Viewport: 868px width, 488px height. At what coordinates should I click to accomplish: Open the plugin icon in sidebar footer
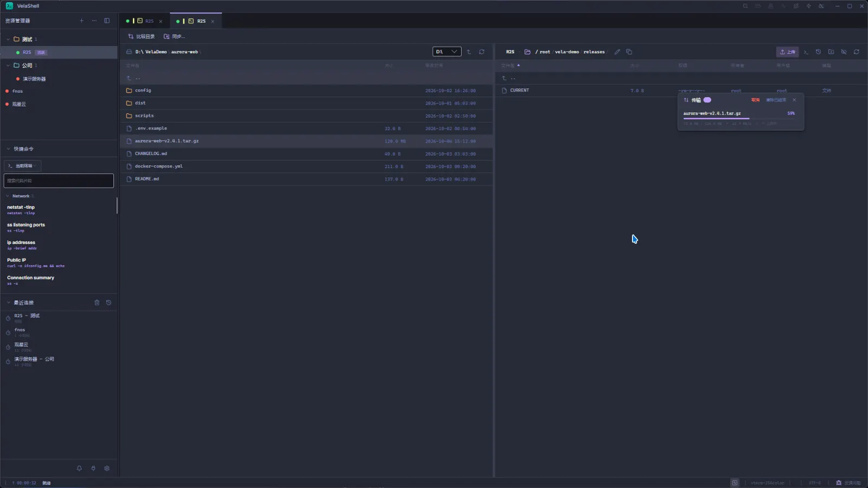click(x=93, y=468)
